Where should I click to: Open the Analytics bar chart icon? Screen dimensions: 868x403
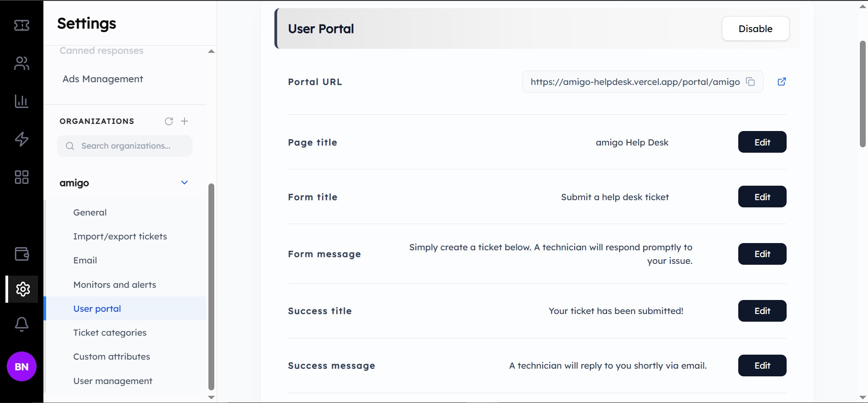(21, 101)
